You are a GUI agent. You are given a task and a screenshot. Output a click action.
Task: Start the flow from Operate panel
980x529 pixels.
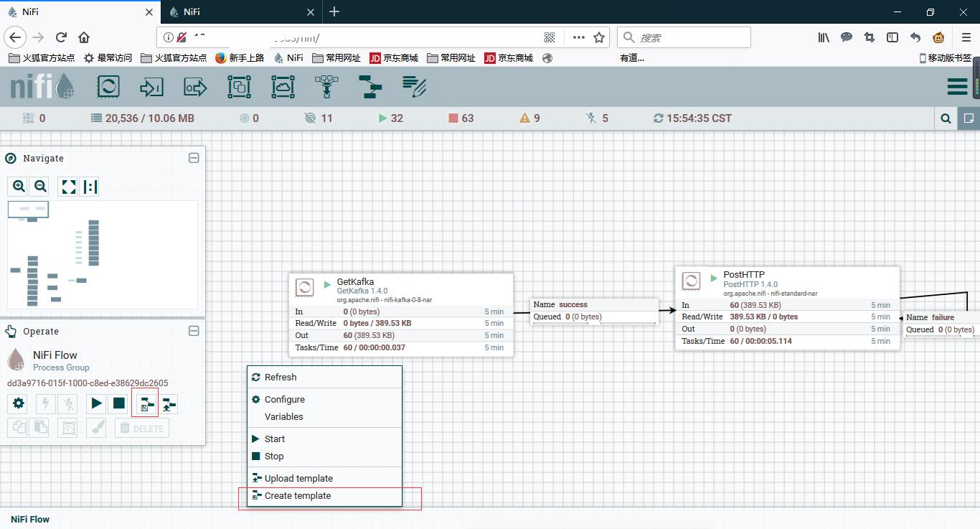coord(97,404)
